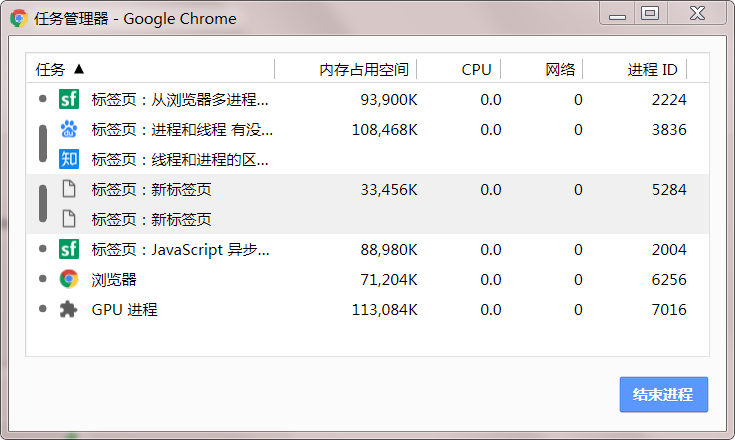
Task: Select the 标签页：线程和进程的区 row
Action: pyautogui.click(x=180, y=159)
